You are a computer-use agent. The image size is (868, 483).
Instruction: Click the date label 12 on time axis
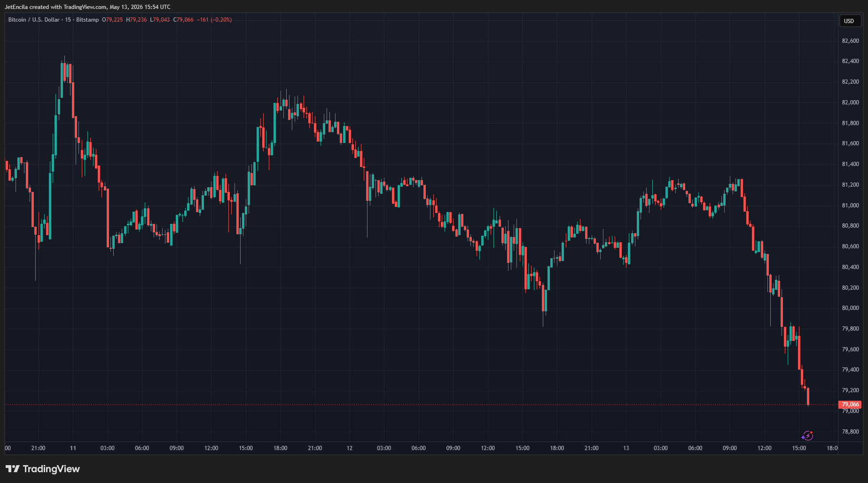tap(350, 448)
